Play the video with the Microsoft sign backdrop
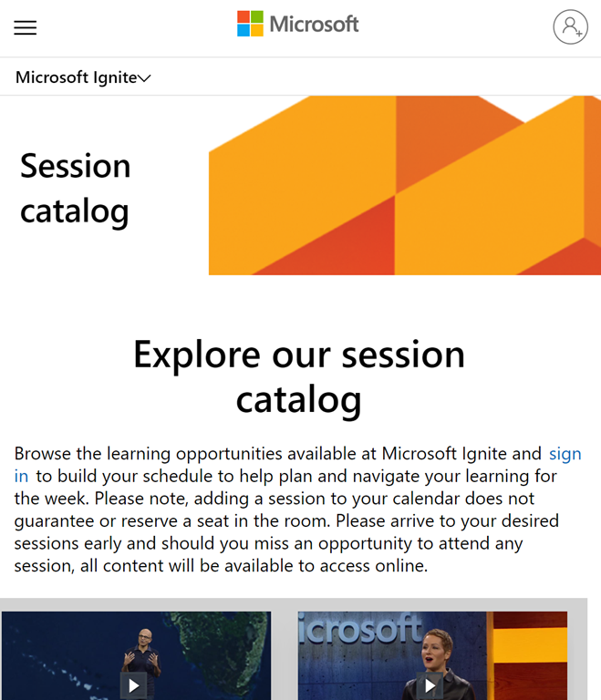The width and height of the screenshot is (601, 700). coord(430,685)
